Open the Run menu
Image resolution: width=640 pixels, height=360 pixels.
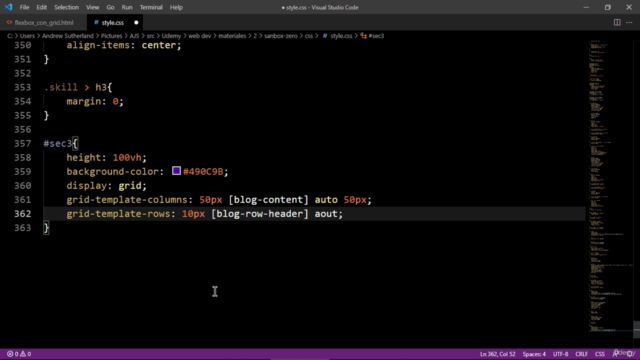(127, 7)
